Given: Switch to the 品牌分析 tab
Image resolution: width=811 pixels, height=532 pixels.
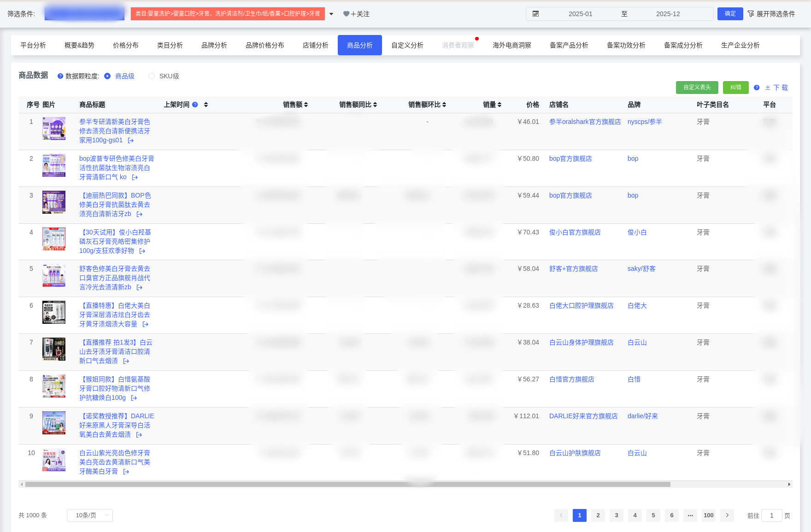Looking at the screenshot, I should tap(214, 45).
